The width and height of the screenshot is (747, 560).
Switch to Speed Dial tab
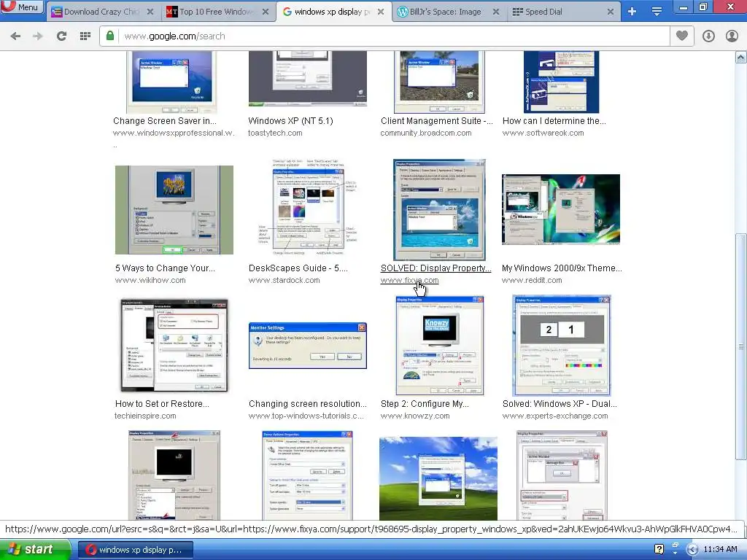543,12
